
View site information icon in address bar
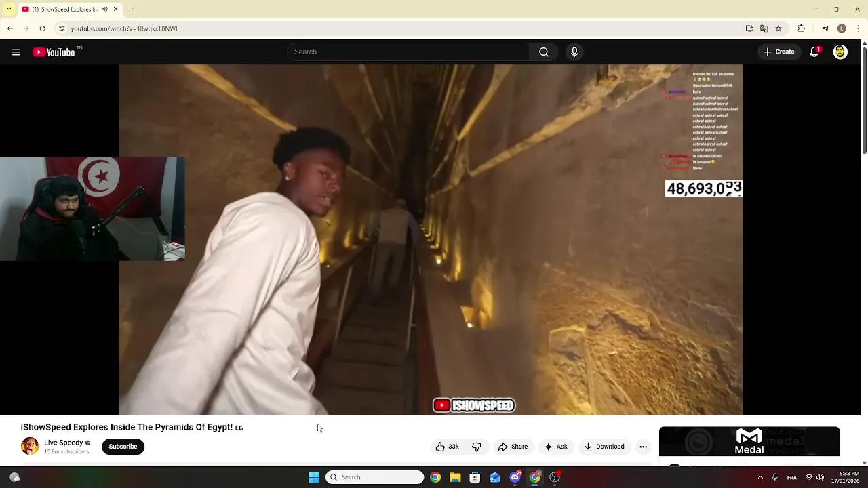(x=62, y=28)
